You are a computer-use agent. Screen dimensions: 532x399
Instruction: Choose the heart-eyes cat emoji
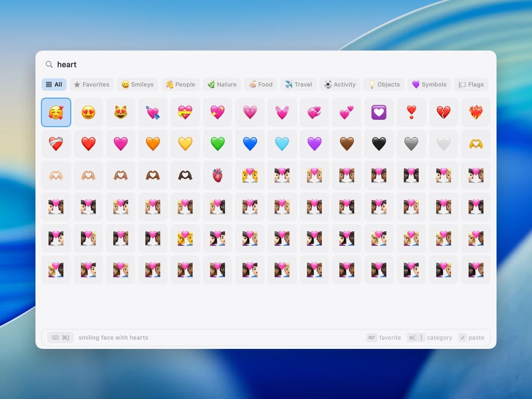click(x=121, y=113)
